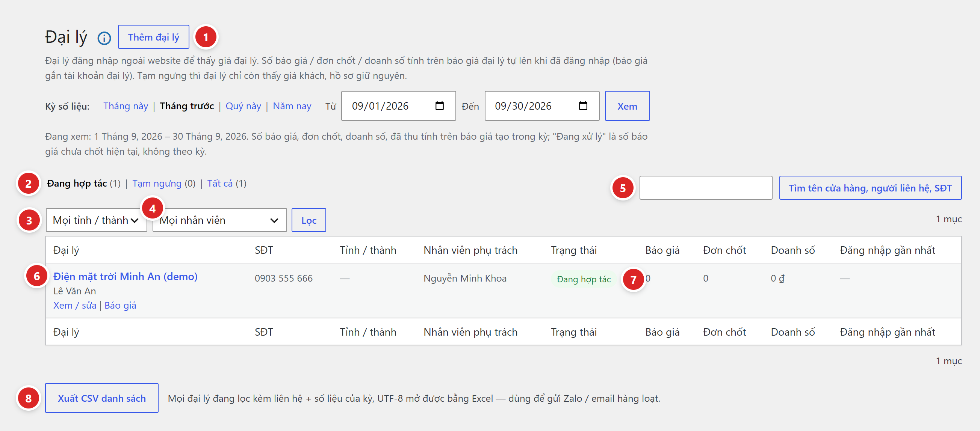Switch to Tạm ngưng filter tab
Image resolution: width=980 pixels, height=431 pixels.
tap(157, 184)
